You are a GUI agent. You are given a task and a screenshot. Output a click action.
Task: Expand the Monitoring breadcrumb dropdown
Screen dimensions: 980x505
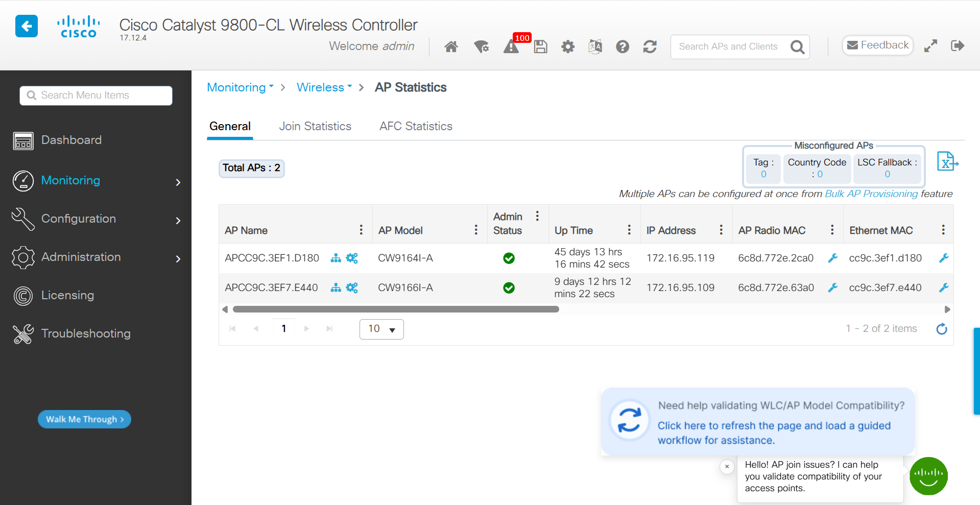point(241,87)
